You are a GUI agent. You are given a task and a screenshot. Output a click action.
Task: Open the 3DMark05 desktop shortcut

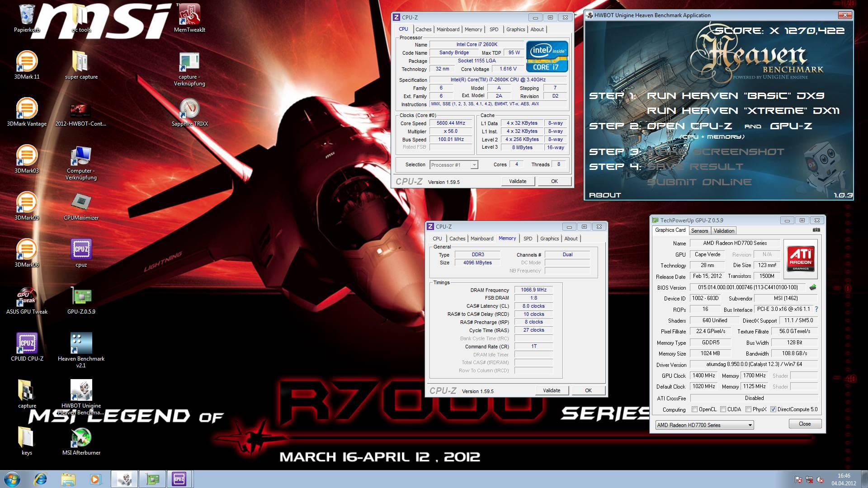tap(27, 206)
